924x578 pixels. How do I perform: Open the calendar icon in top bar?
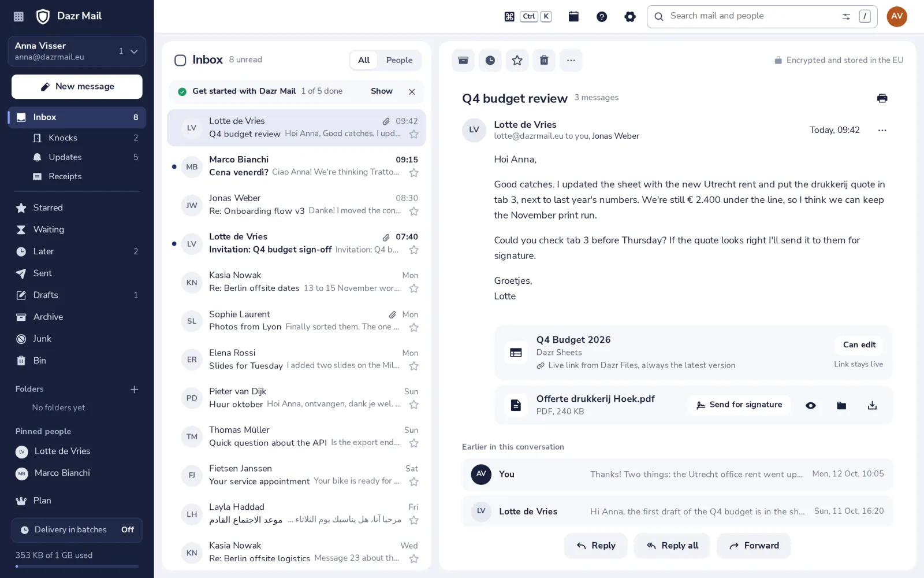[x=573, y=16]
